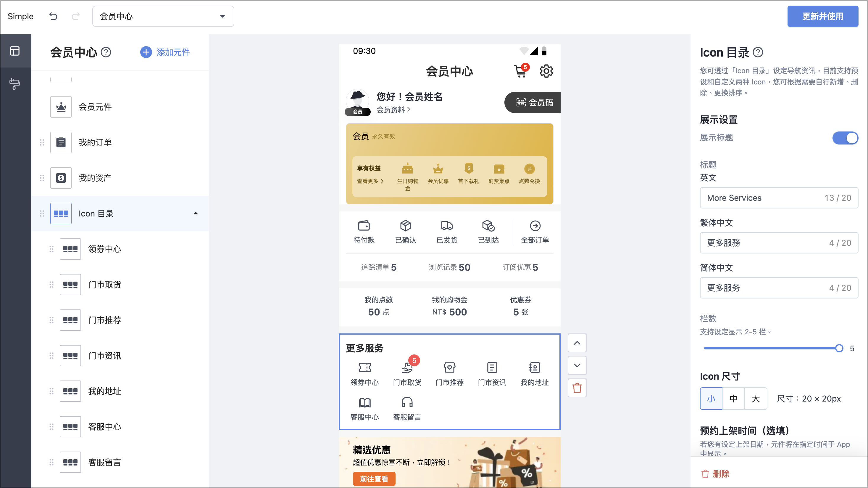Adjust the 栏数 column slider handle
The width and height of the screenshot is (868, 488).
[x=839, y=348]
